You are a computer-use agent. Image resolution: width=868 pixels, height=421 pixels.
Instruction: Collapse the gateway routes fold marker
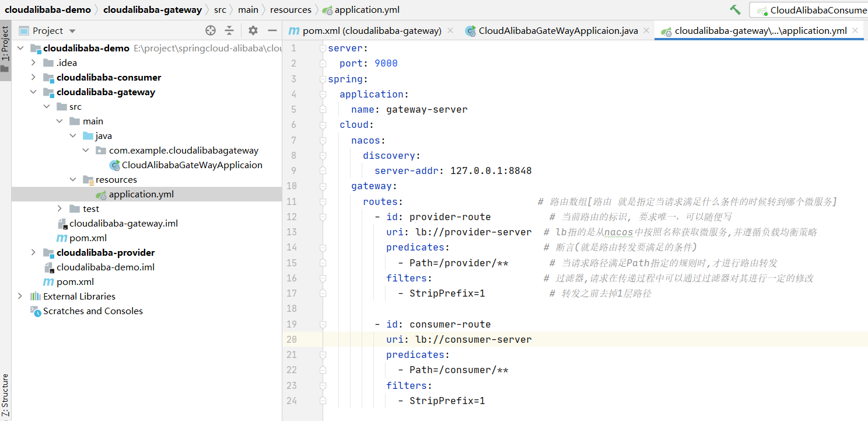click(323, 201)
